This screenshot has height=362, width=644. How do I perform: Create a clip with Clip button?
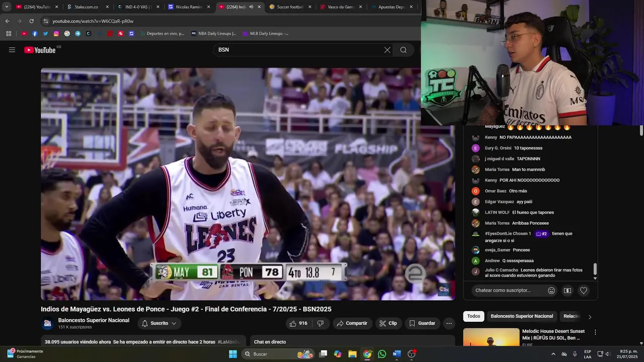388,323
